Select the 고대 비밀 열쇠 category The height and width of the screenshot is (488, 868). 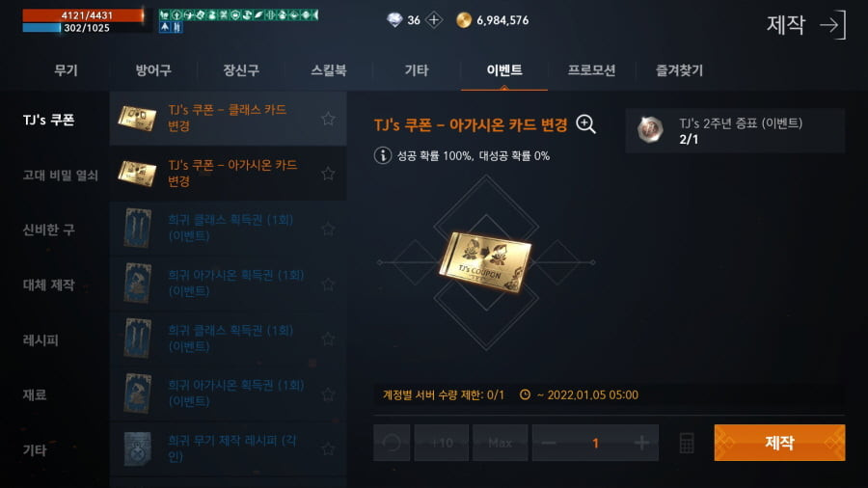pyautogui.click(x=61, y=176)
